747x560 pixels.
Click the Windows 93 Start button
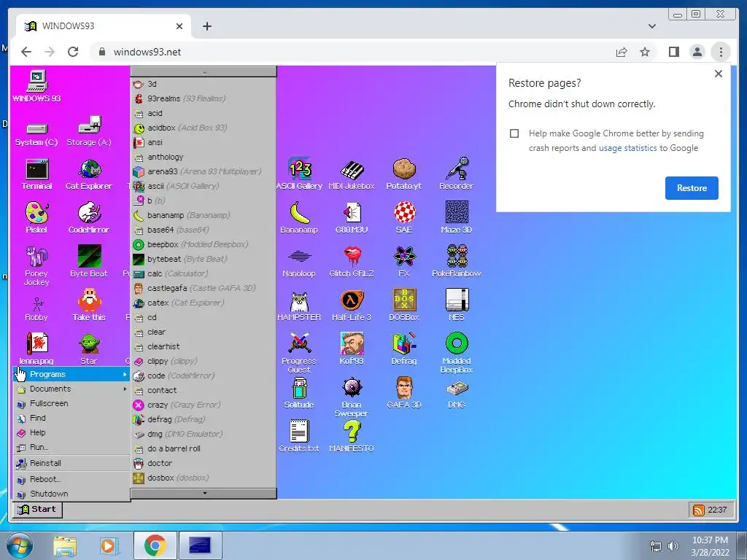point(37,509)
